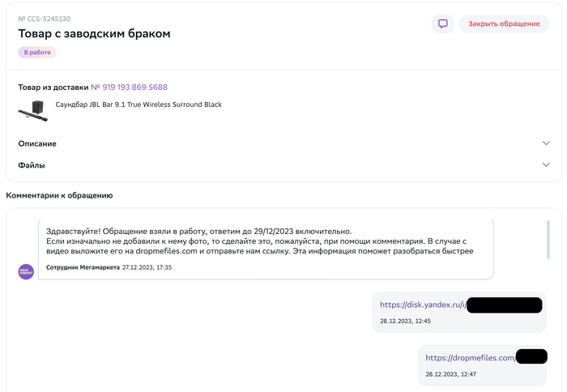This screenshot has width=567, height=392.
Task: Open the comment chat icon button
Action: [x=442, y=23]
